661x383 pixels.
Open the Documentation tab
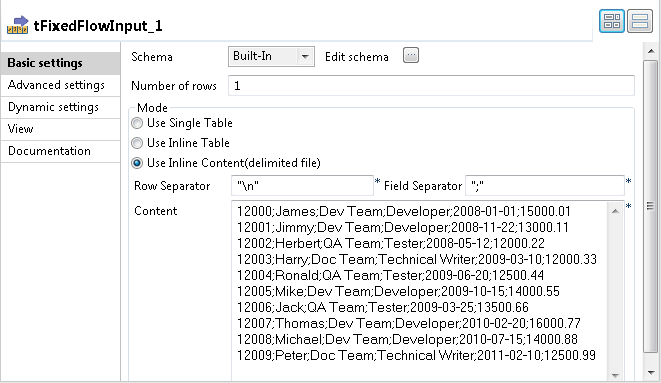[x=60, y=151]
